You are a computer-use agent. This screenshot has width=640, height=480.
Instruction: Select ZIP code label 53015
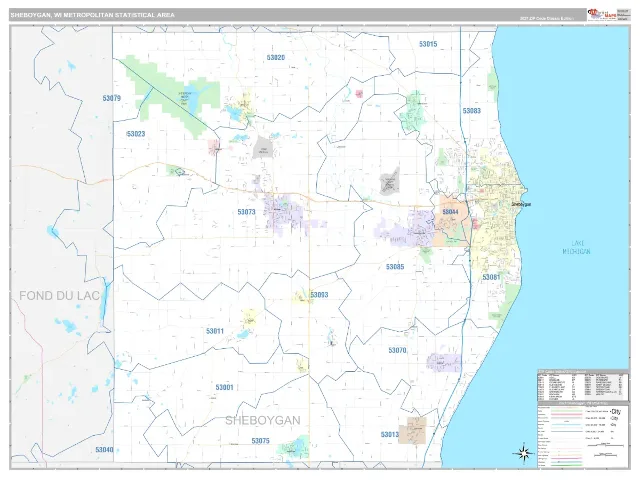tap(428, 44)
